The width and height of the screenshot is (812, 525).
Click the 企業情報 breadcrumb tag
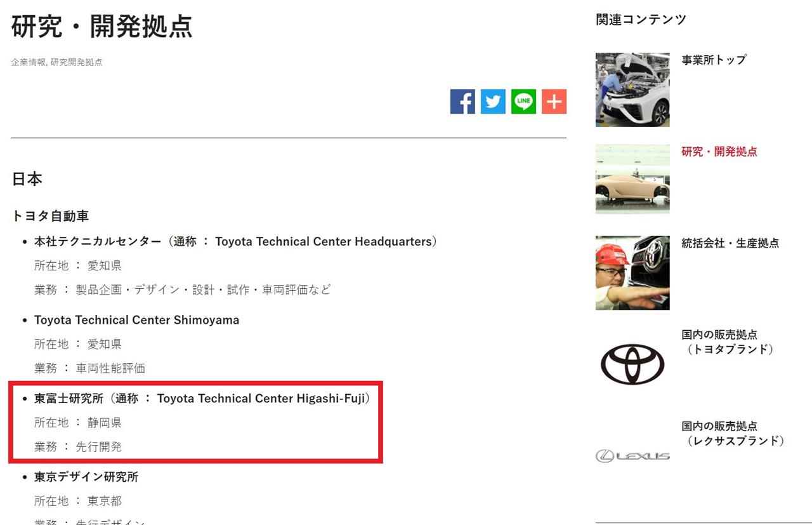[28, 62]
